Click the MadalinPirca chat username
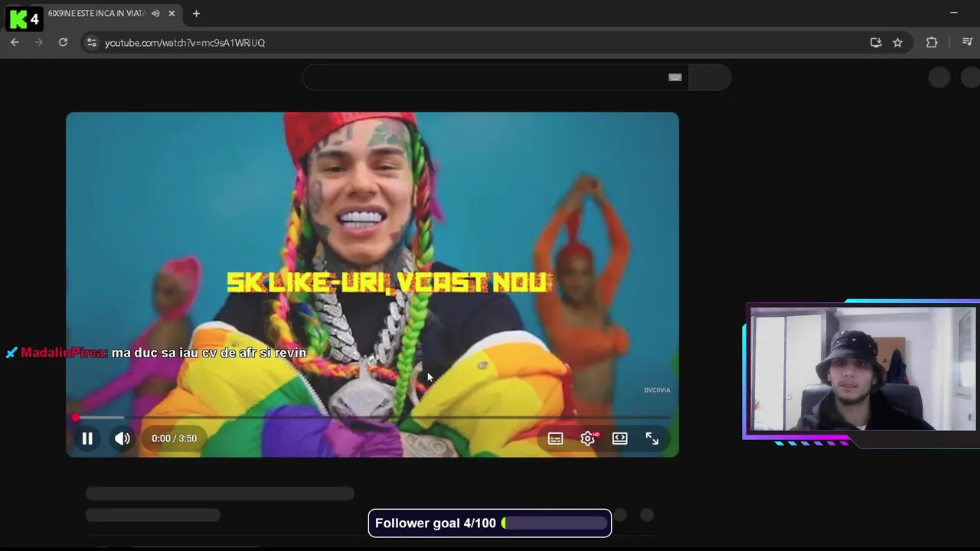The width and height of the screenshot is (980, 551). pos(63,353)
